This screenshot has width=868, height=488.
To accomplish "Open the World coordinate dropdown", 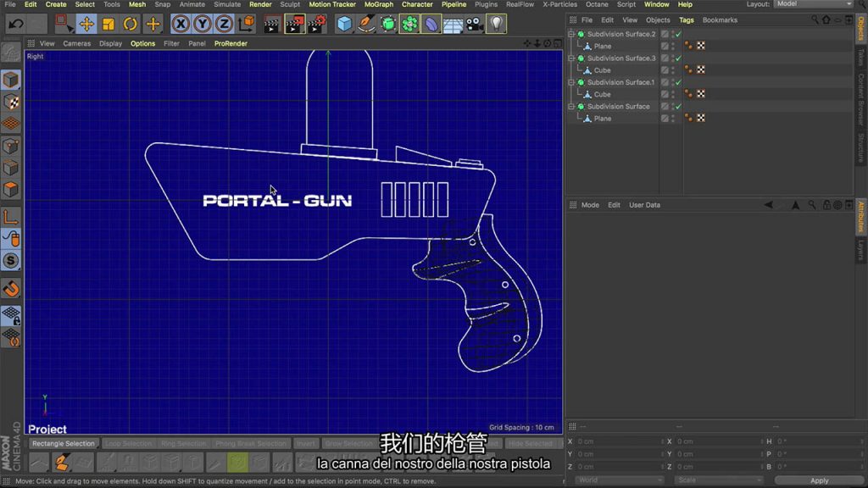I will [x=618, y=480].
